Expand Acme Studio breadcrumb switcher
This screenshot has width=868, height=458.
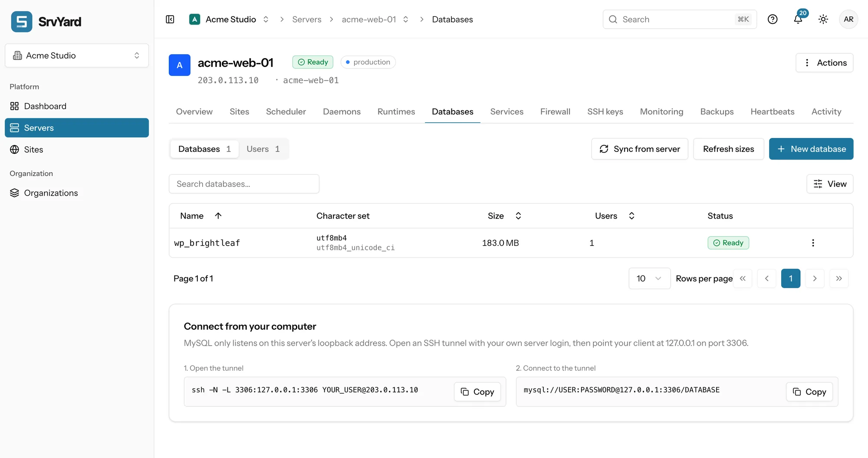click(x=266, y=20)
